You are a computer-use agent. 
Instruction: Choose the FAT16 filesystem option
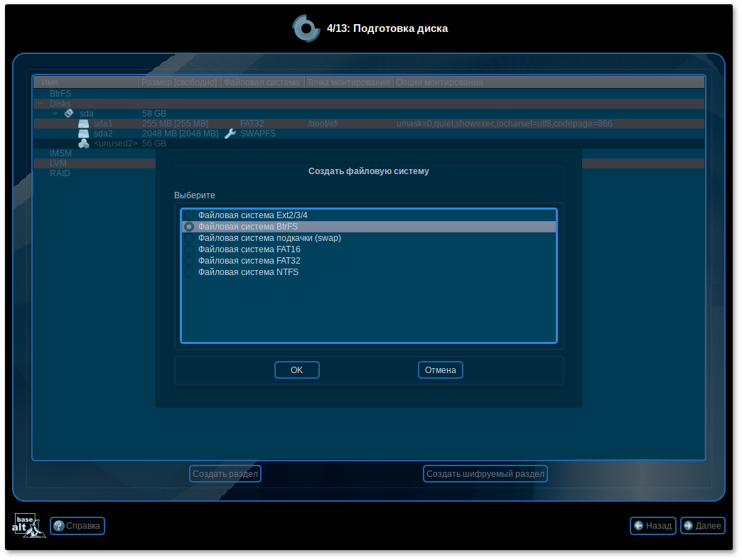pos(189,249)
